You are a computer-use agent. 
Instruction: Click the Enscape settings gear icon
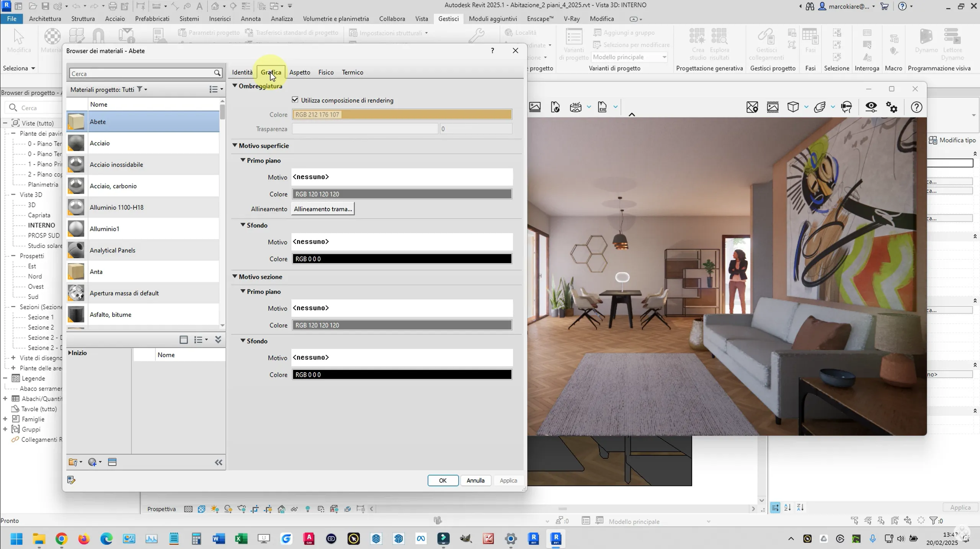pos(892,108)
